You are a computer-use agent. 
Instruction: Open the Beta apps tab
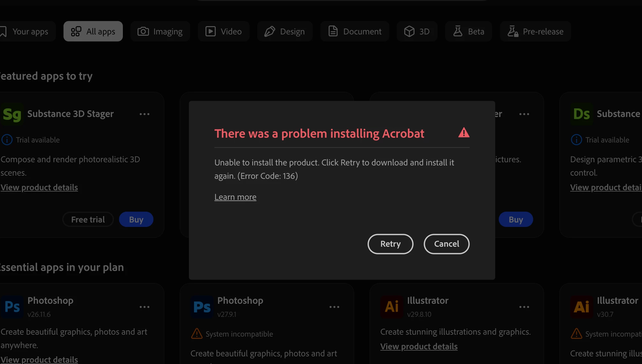pyautogui.click(x=468, y=31)
